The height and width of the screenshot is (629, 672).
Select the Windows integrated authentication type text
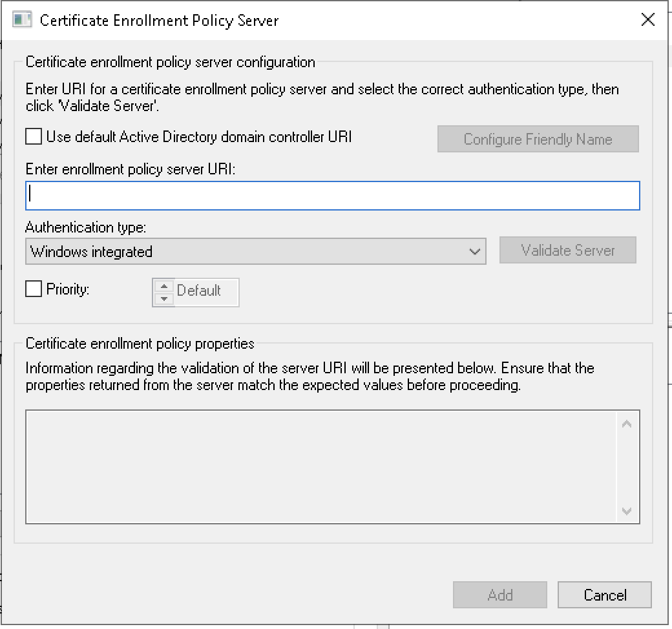[92, 251]
